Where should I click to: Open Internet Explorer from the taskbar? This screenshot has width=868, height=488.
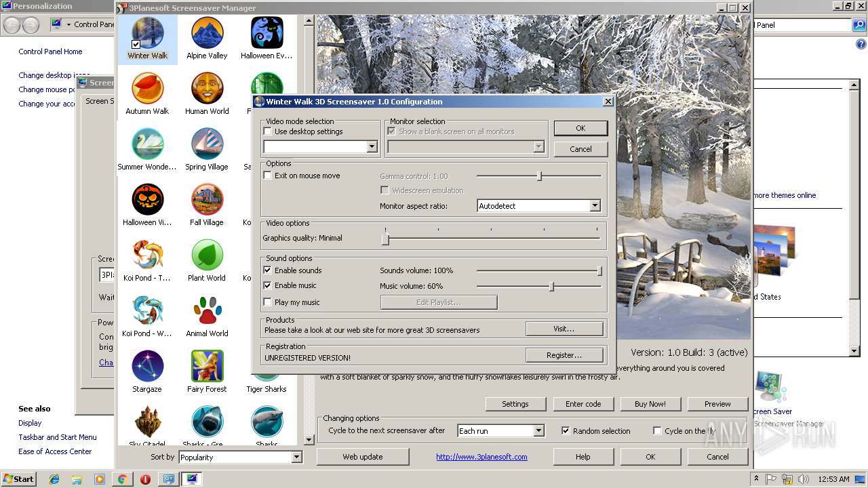coord(54,479)
